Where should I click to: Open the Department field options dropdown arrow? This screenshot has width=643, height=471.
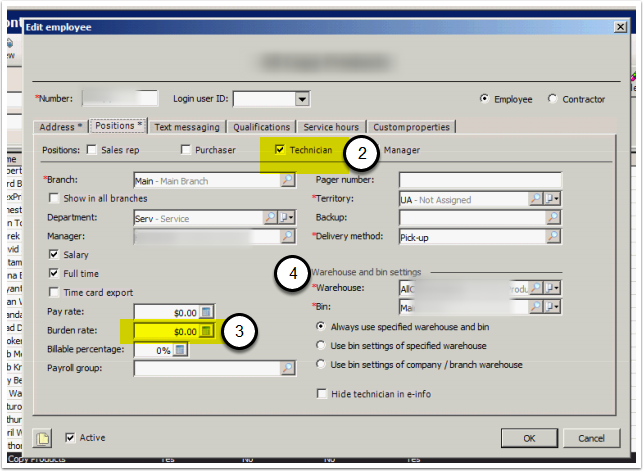288,217
